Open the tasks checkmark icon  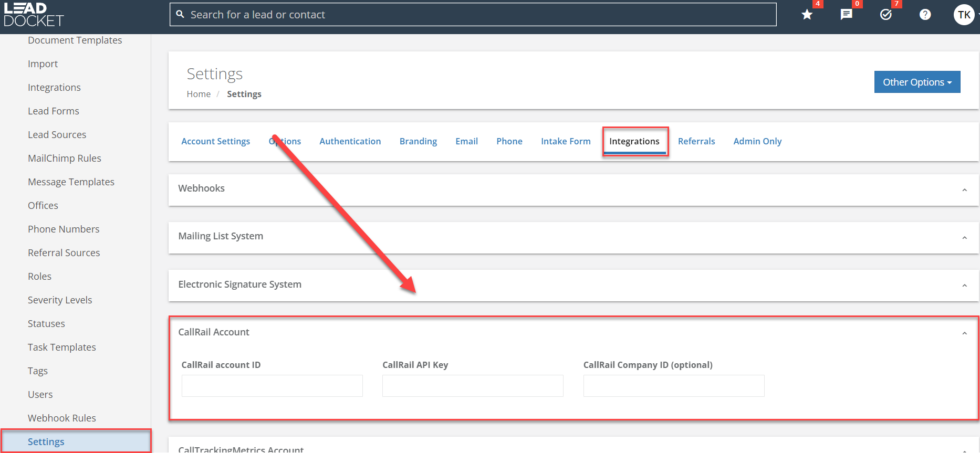click(x=886, y=15)
